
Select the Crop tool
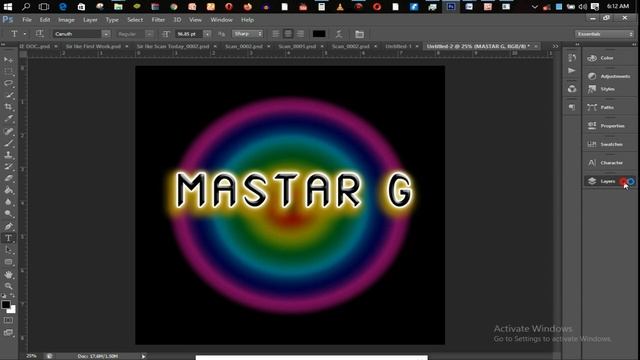click(x=9, y=107)
